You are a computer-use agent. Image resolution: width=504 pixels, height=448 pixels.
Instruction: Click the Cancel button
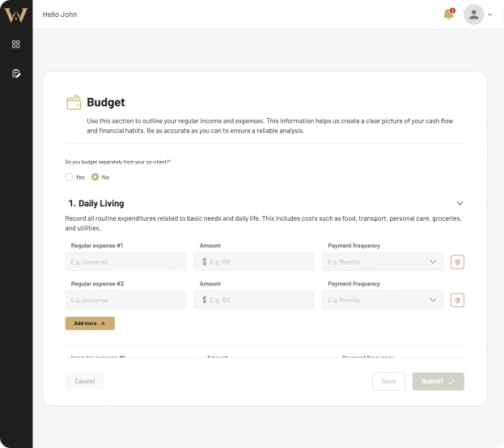pos(85,381)
